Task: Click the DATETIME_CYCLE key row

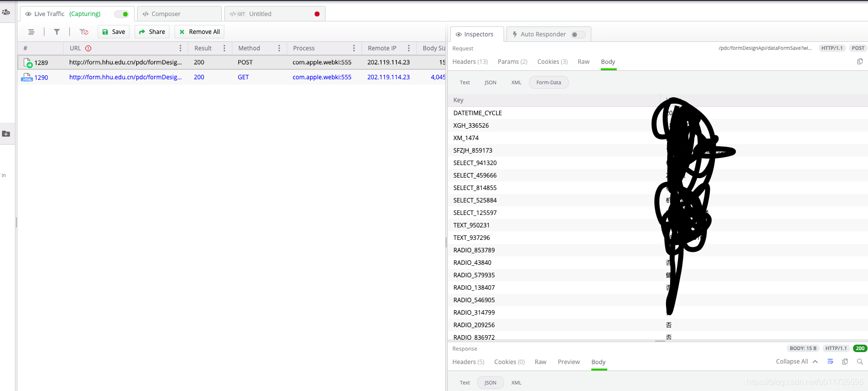Action: point(658,113)
